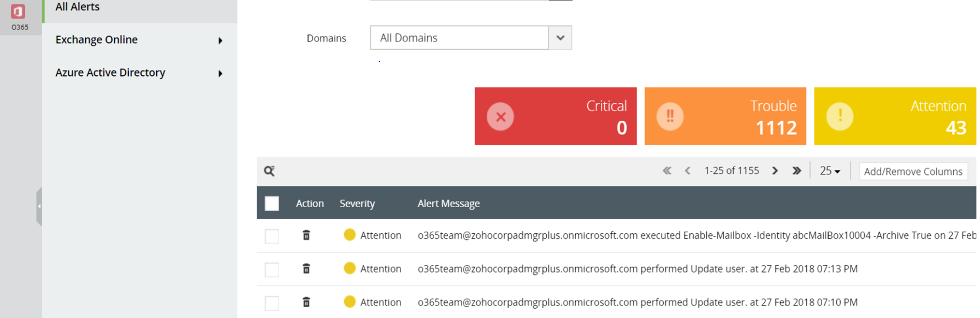Screen dimensions: 980x318
Task: Check the 07:13 PM Update user alert checkbox
Action: 271,269
